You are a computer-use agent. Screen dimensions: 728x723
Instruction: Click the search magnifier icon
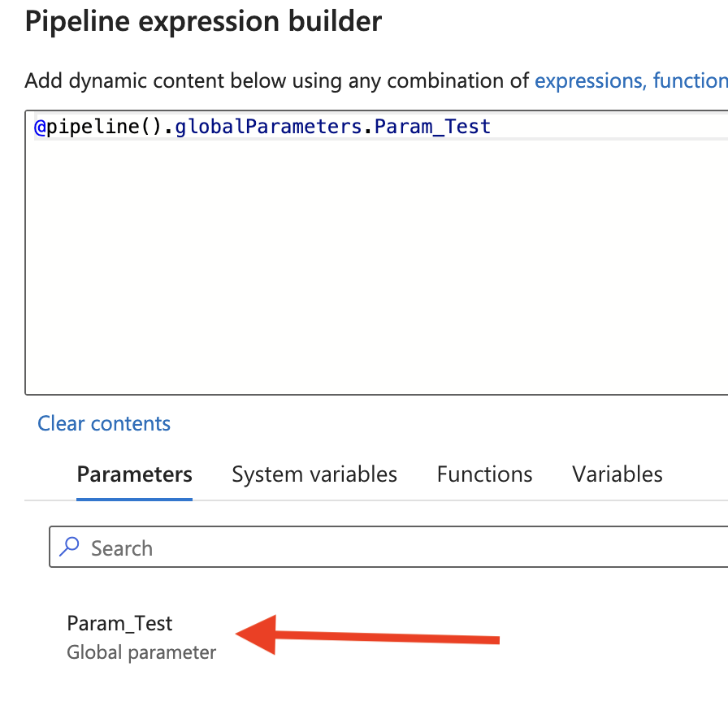point(69,547)
